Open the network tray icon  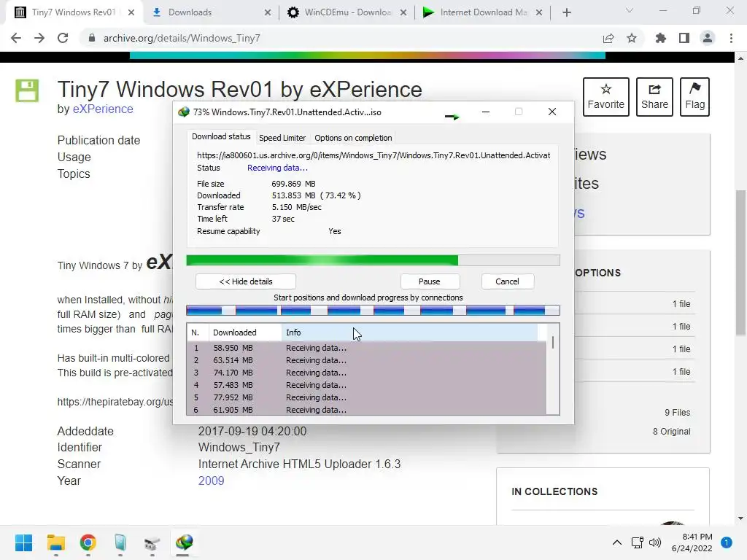(638, 542)
